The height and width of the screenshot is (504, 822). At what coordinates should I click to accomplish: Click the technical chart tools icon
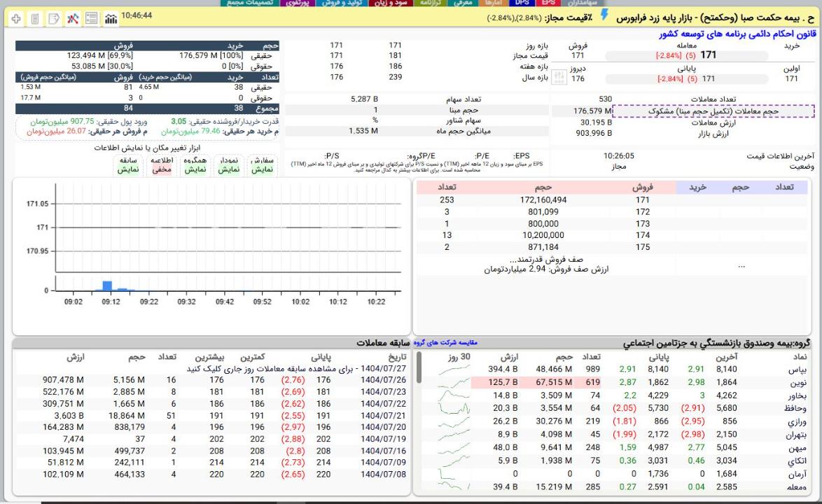71,18
